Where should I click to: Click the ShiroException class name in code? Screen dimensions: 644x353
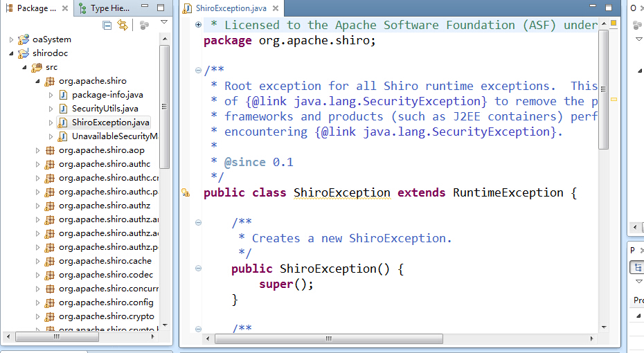[341, 192]
